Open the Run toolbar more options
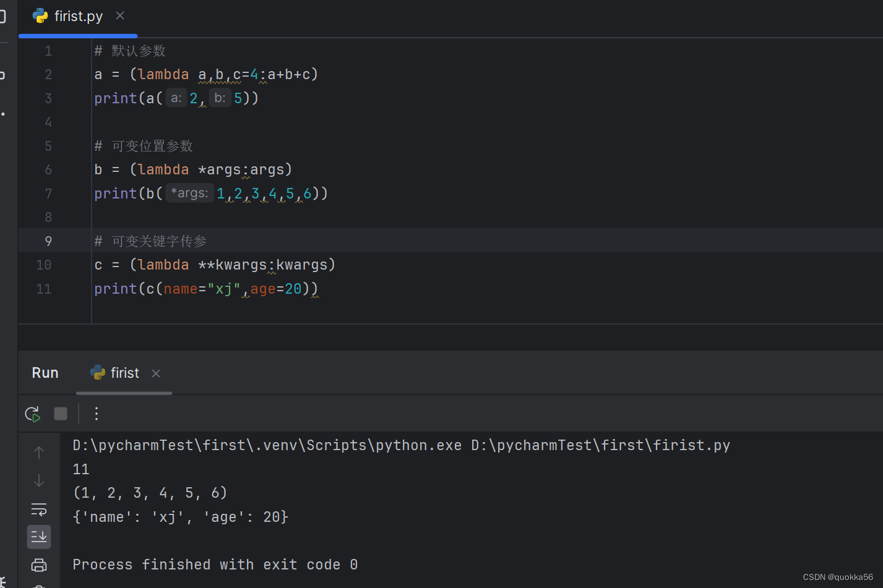883x588 pixels. pos(97,414)
